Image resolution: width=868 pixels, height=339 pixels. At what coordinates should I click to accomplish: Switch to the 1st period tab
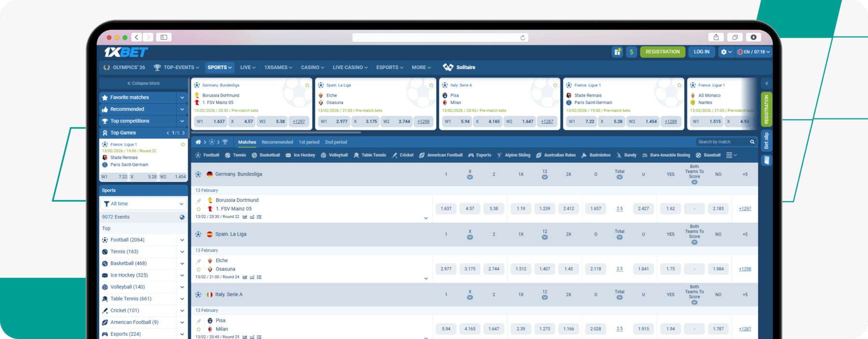[309, 142]
